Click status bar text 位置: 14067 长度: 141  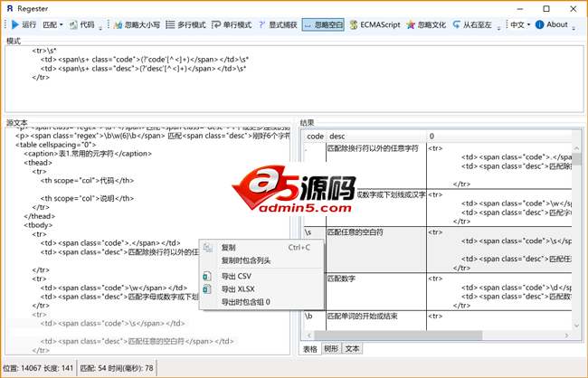click(x=38, y=368)
